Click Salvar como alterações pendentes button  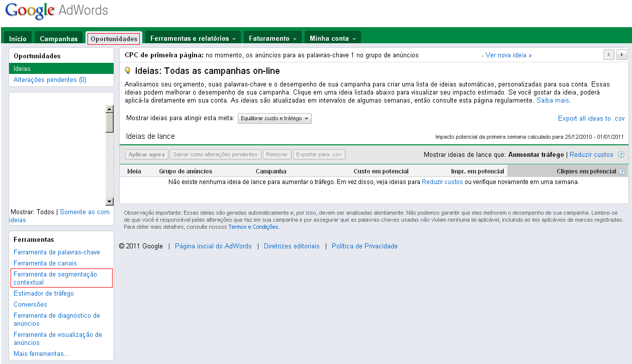(x=216, y=154)
